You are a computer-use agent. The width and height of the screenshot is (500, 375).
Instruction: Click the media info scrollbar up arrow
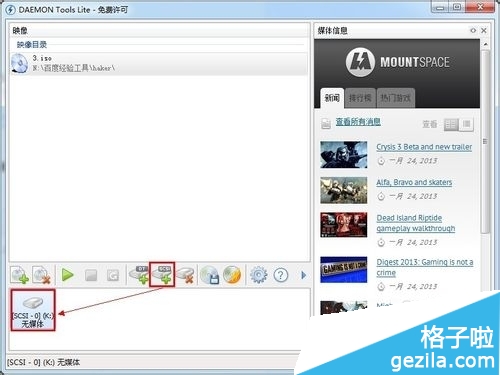486,44
